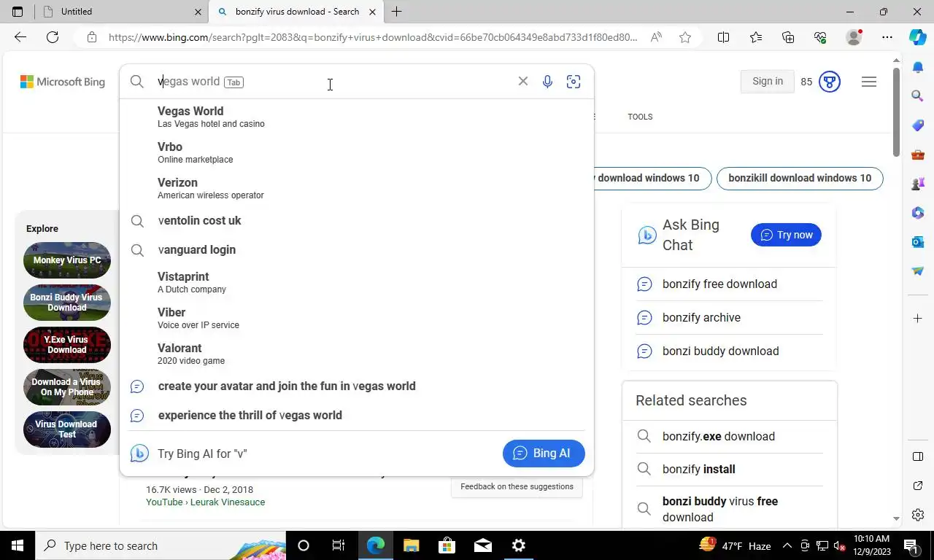Open sidebar settings gear

tap(918, 515)
